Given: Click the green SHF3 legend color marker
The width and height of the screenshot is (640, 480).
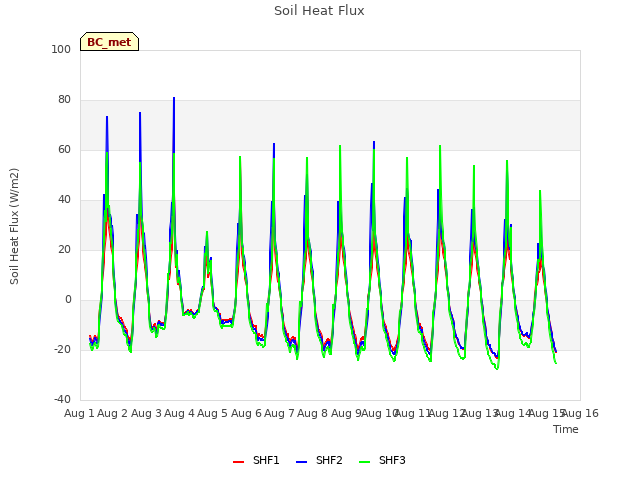Looking at the screenshot, I should [364, 462].
